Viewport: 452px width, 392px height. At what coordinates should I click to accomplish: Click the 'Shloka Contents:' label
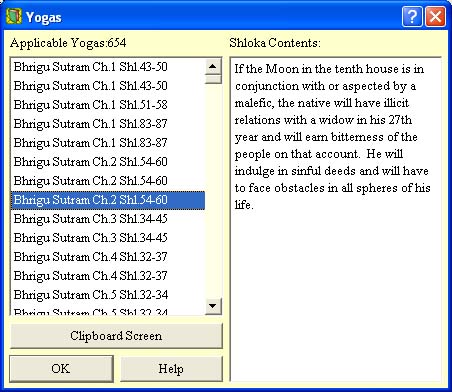point(275,43)
